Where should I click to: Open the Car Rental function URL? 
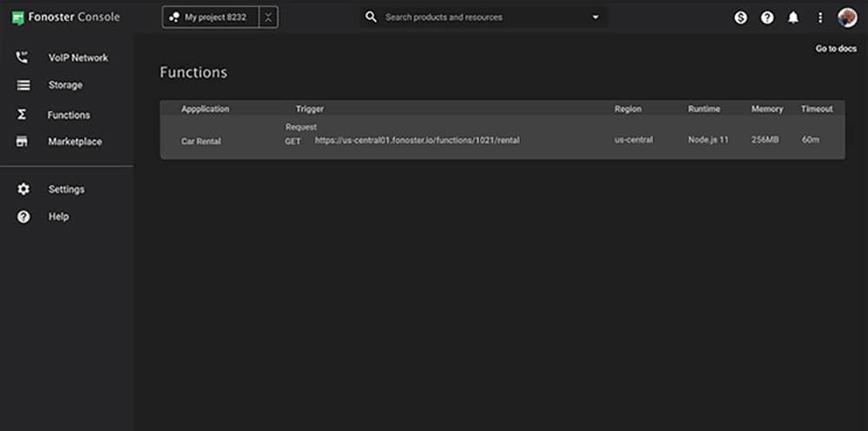point(417,140)
